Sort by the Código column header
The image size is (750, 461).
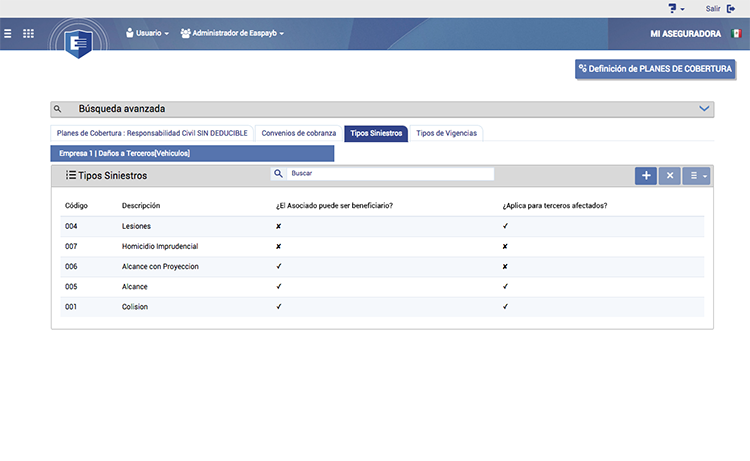75,205
